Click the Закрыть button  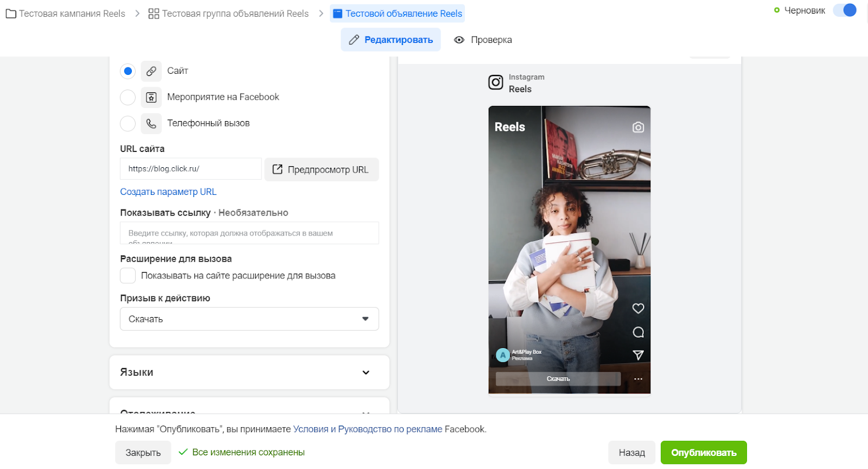(x=143, y=453)
